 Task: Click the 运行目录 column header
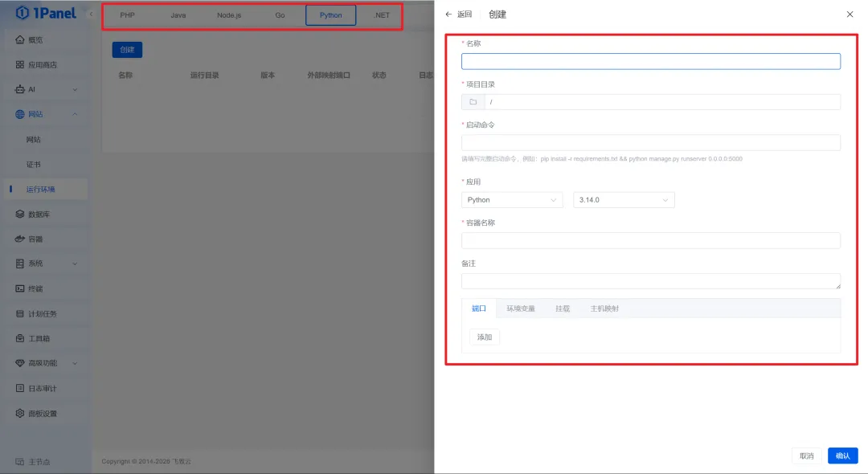click(x=205, y=76)
